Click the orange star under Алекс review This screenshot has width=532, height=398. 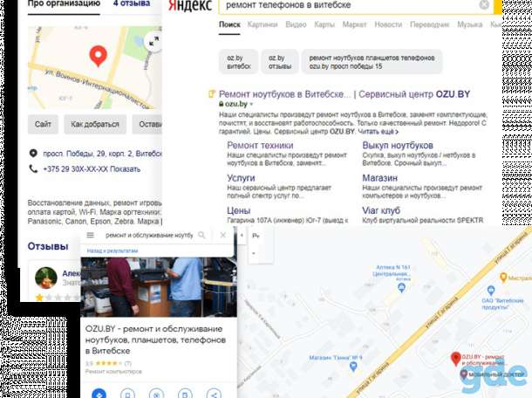tap(39, 298)
